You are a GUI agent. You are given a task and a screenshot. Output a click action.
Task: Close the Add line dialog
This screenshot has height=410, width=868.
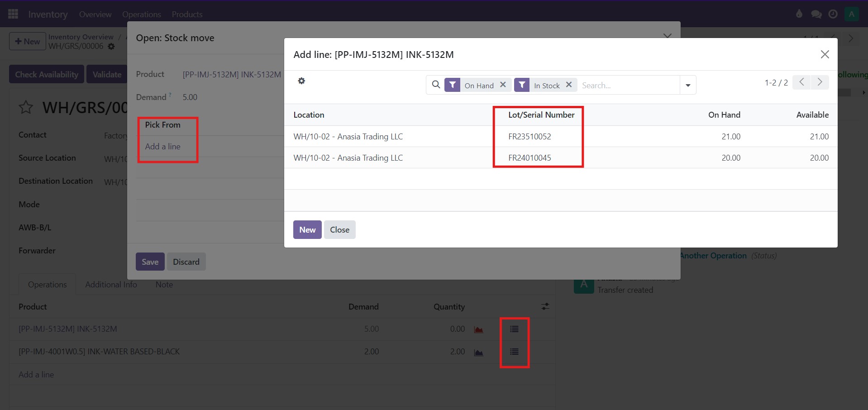(825, 54)
